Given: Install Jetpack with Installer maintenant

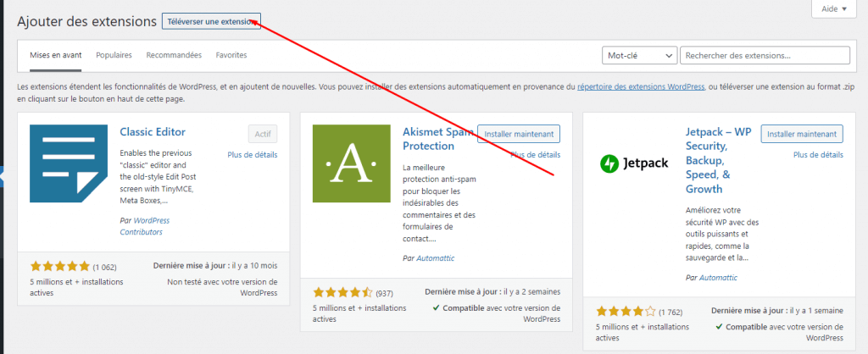Looking at the screenshot, I should 802,134.
